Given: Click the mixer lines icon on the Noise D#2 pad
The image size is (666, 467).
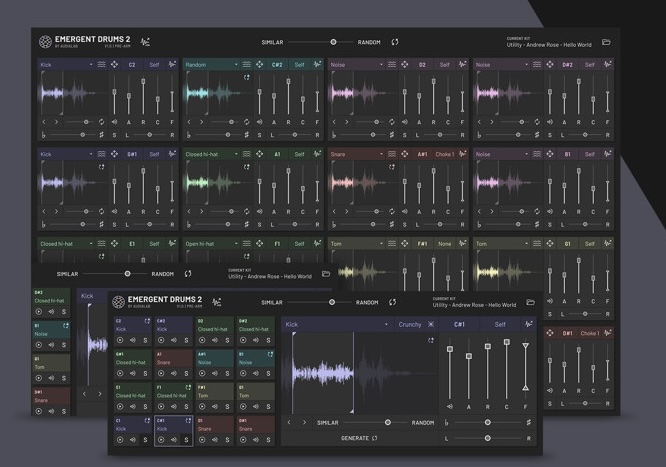Looking at the screenshot, I should [x=537, y=65].
